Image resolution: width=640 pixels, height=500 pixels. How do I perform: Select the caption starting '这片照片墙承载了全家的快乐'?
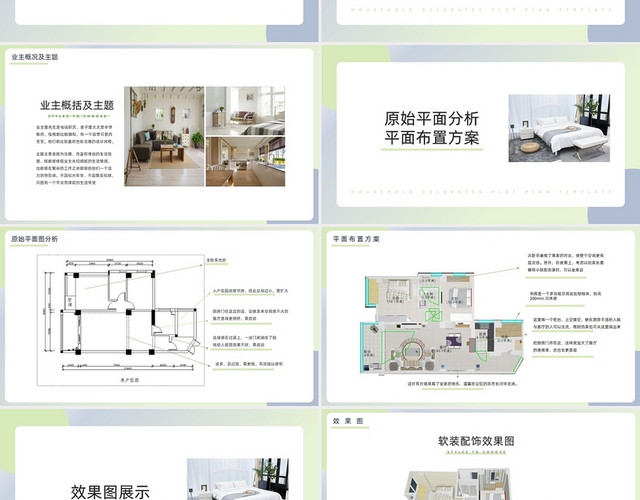(462, 384)
